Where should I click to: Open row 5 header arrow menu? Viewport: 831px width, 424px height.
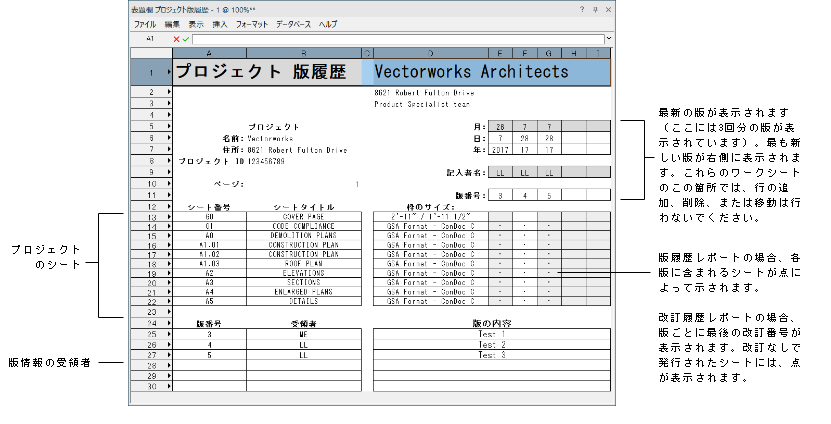coord(169,126)
